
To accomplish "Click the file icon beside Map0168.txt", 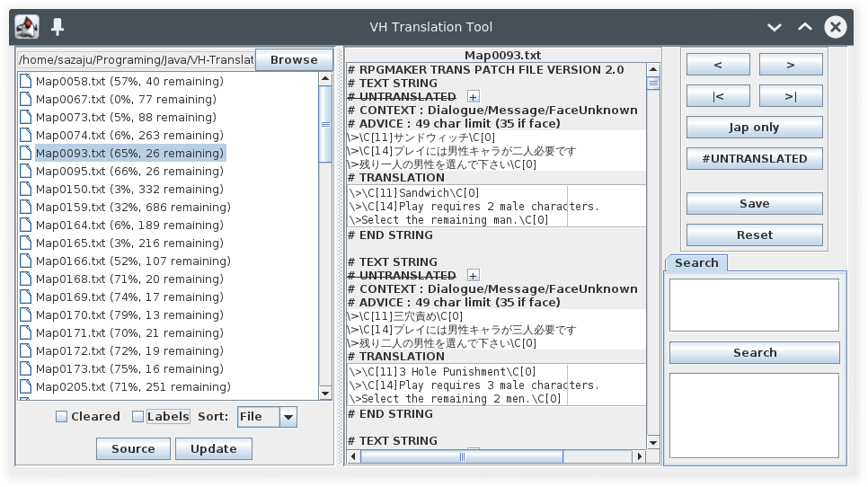I will pyautogui.click(x=25, y=279).
